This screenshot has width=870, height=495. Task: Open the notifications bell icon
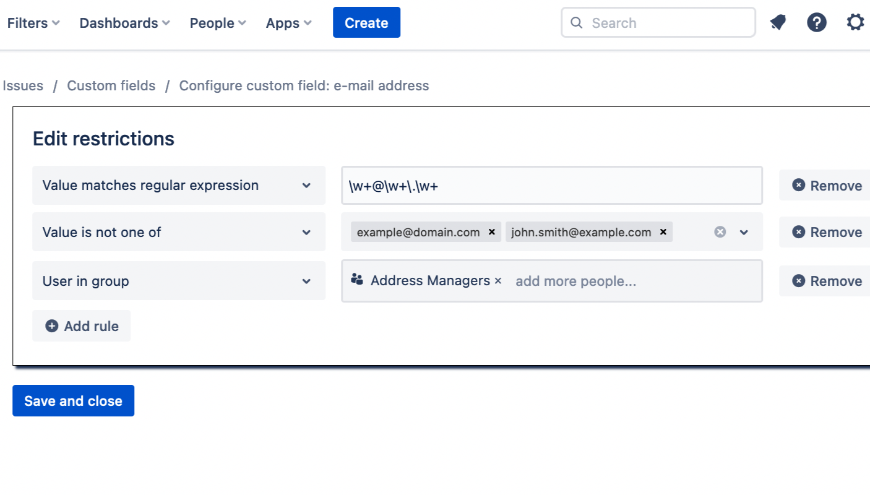coord(778,22)
